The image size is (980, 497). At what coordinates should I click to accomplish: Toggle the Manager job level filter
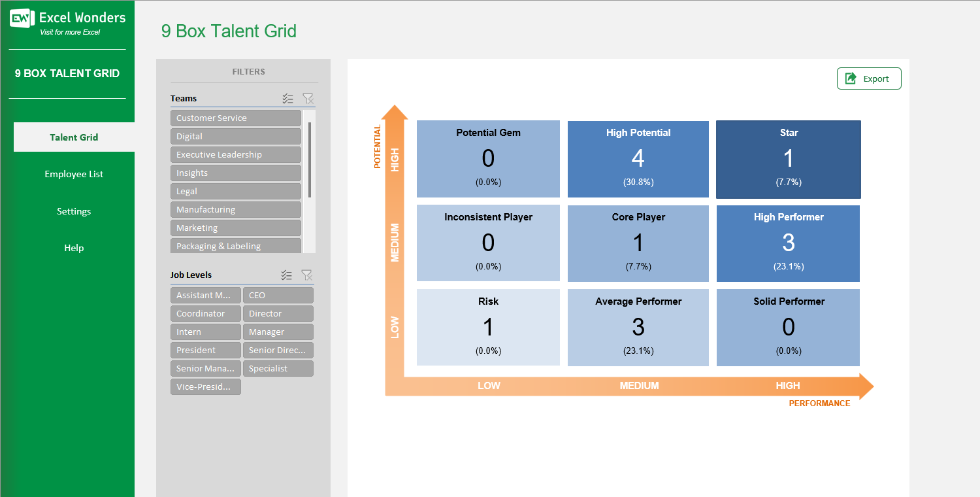pos(278,332)
